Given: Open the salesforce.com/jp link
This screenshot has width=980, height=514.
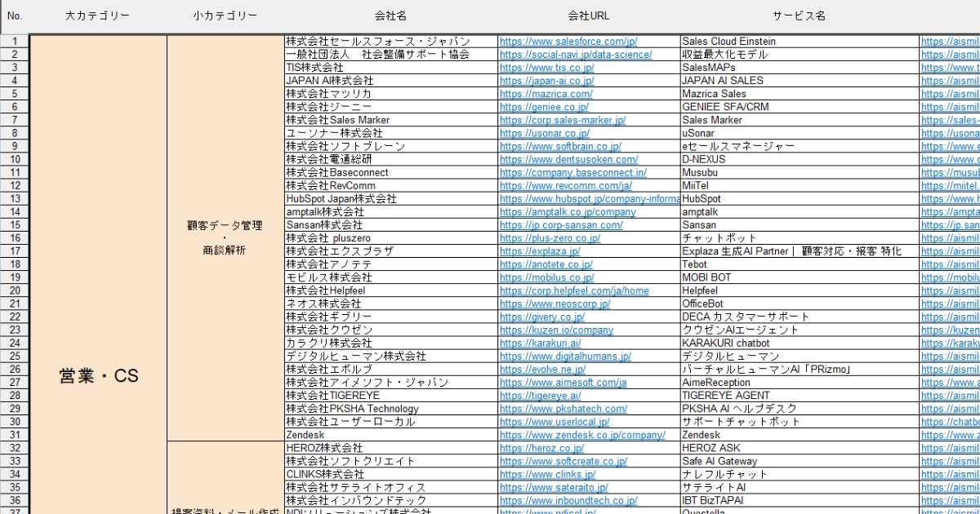Looking at the screenshot, I should pyautogui.click(x=568, y=42).
